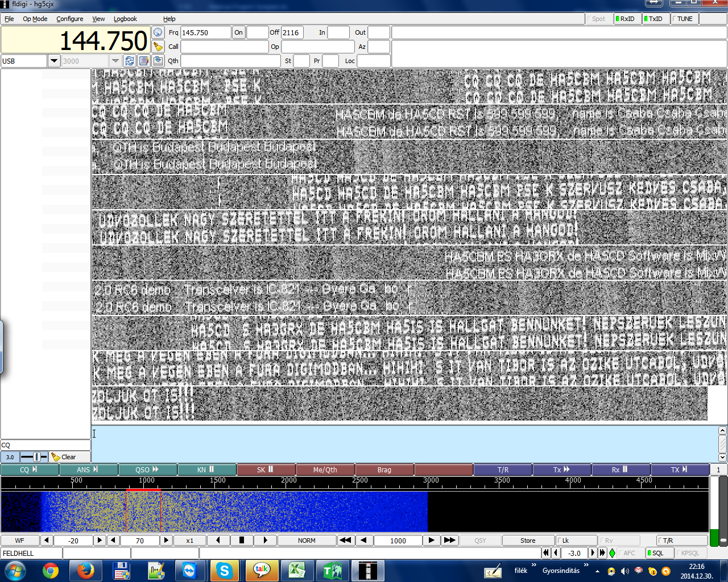Fast-forward waterfall cursor with double right arrow
This screenshot has height=582, width=728.
click(x=449, y=541)
